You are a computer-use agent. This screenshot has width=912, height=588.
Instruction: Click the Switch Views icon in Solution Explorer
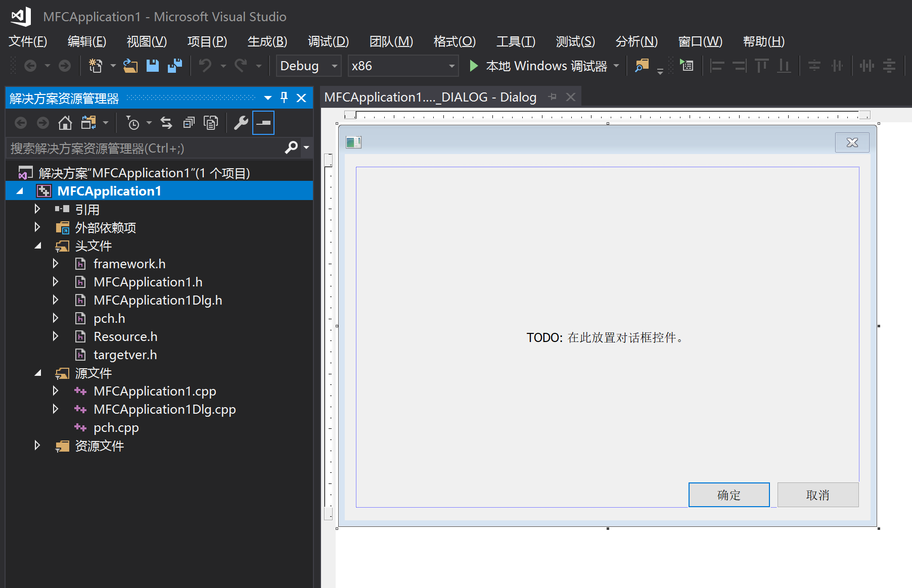(88, 123)
